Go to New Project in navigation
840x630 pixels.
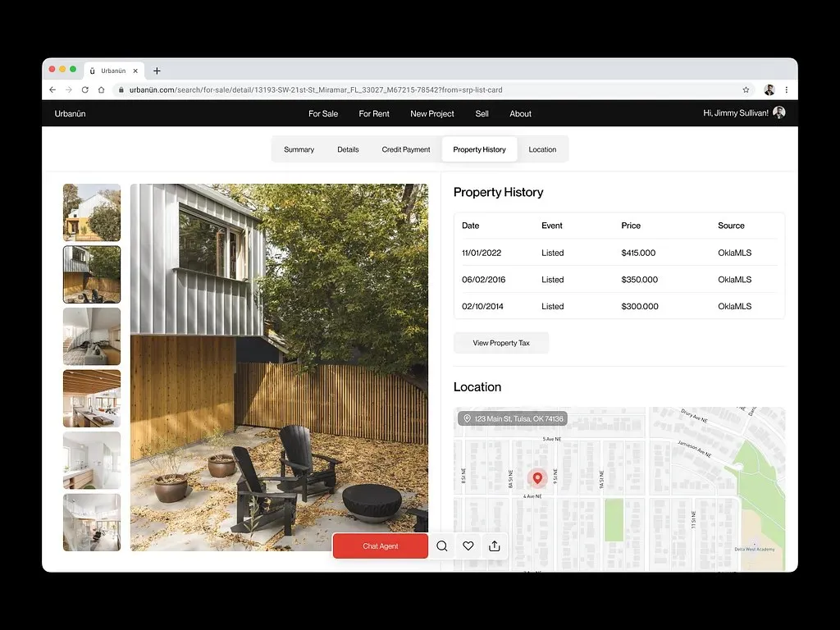(431, 113)
